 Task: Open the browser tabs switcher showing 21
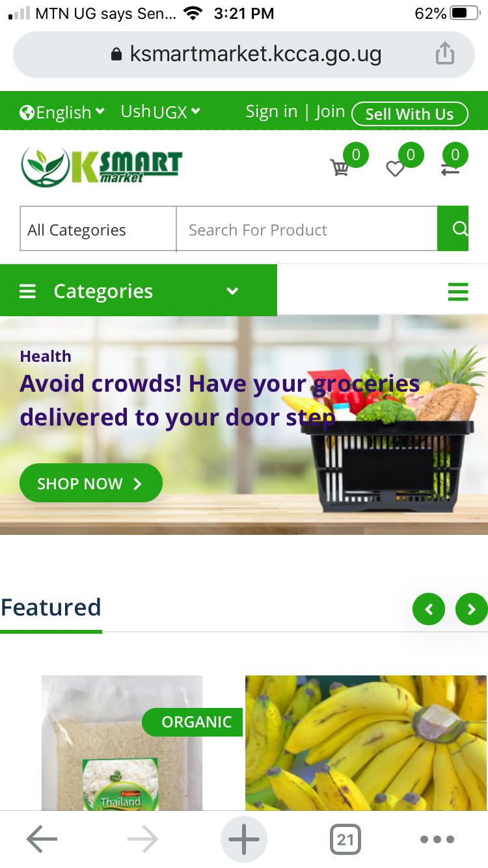pos(346,839)
